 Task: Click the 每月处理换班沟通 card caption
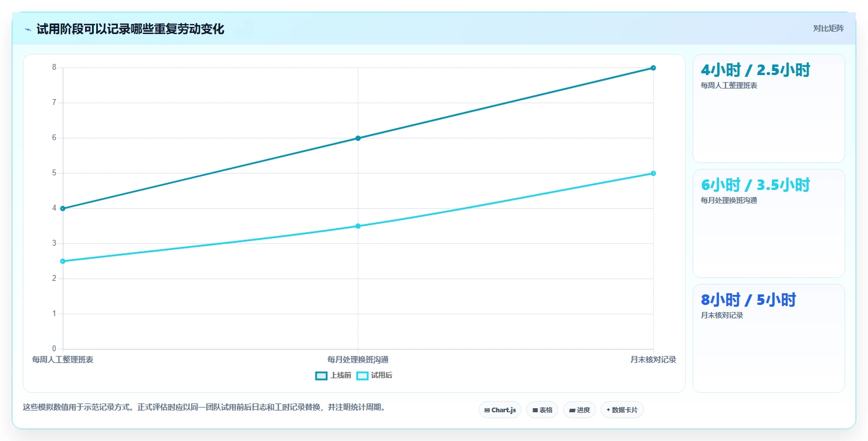click(x=729, y=201)
